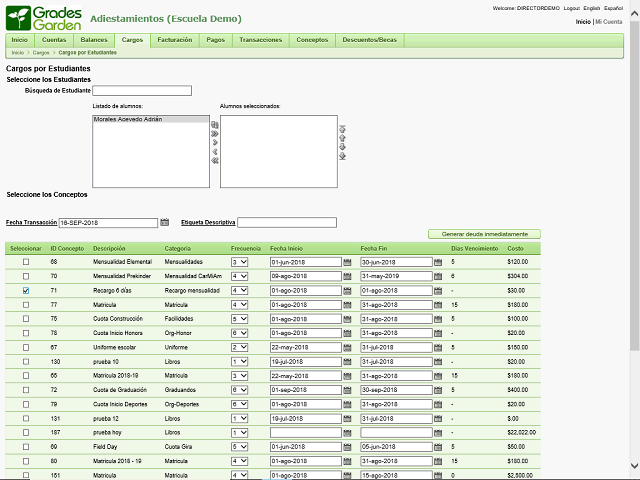Open Frecuencia dropdown for Cuota Construcción
640x480 pixels.
[x=240, y=319]
